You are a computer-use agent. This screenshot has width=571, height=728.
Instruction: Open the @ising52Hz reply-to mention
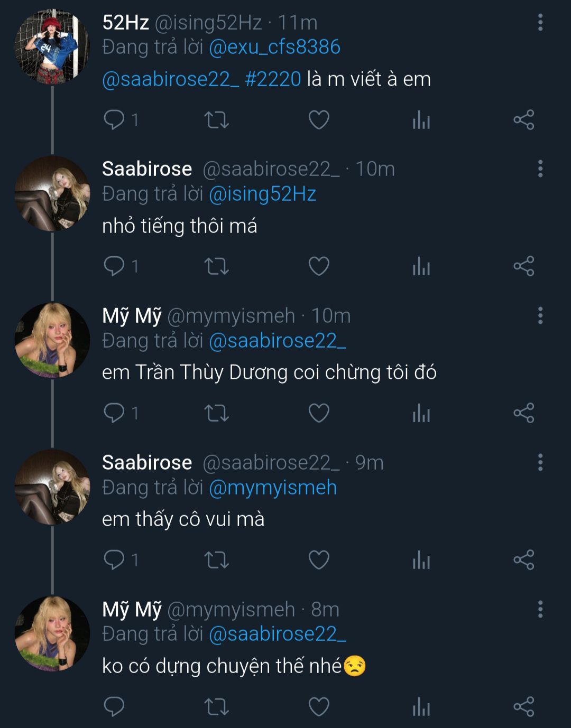tap(262, 194)
